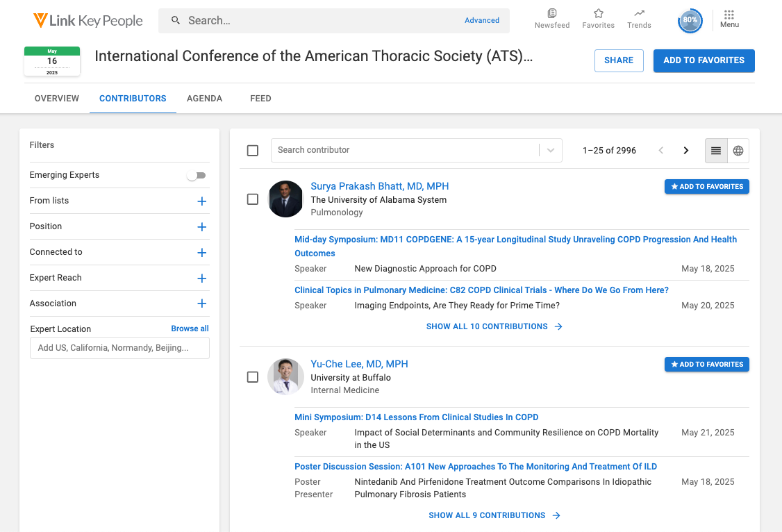782x532 pixels.
Task: Switch to globe map view icon
Action: (738, 151)
